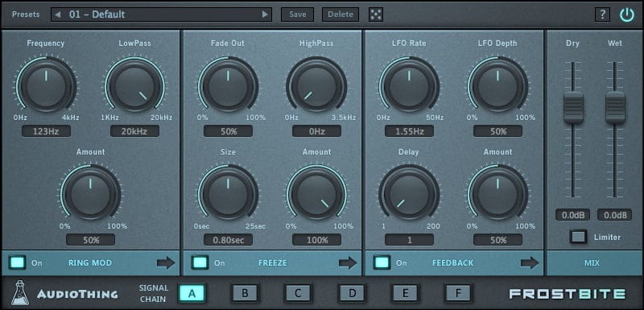Click the HighPass knob
This screenshot has height=310, width=644.
tap(316, 87)
